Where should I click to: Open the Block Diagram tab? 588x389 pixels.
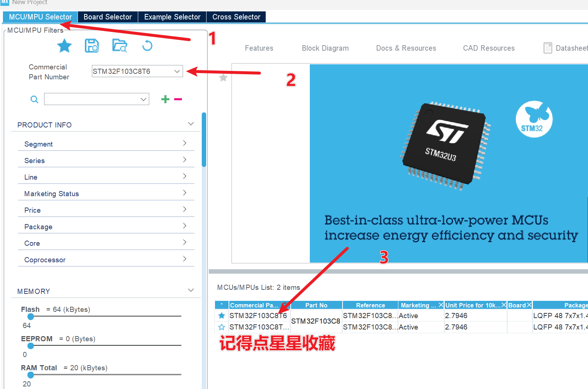(325, 48)
